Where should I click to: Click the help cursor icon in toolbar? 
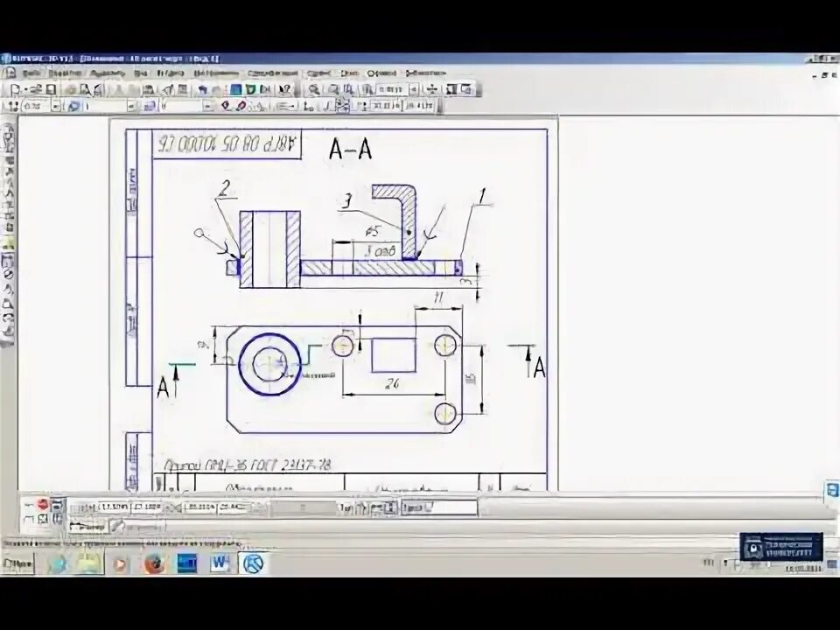click(284, 89)
